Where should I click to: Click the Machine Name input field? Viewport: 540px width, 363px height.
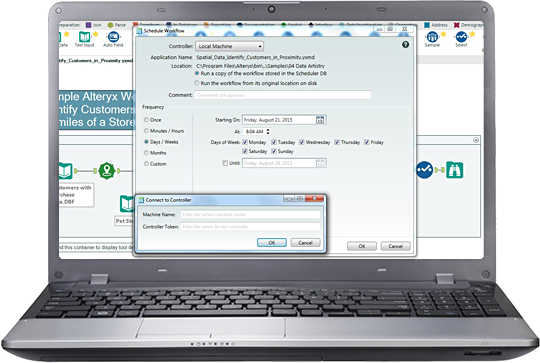click(x=250, y=215)
